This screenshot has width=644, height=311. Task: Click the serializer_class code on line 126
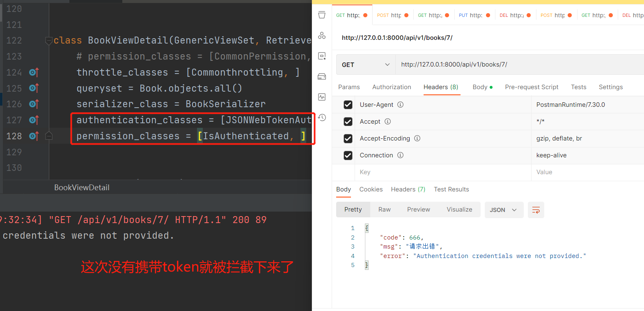click(x=171, y=104)
